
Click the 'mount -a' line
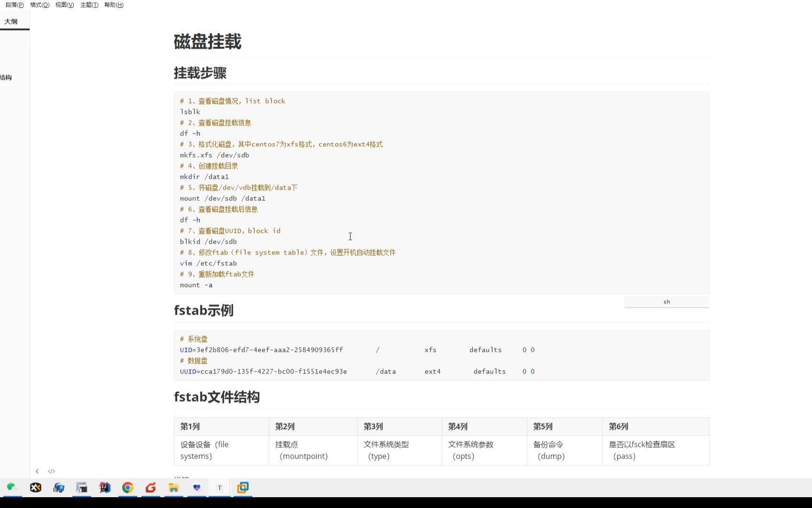click(196, 285)
